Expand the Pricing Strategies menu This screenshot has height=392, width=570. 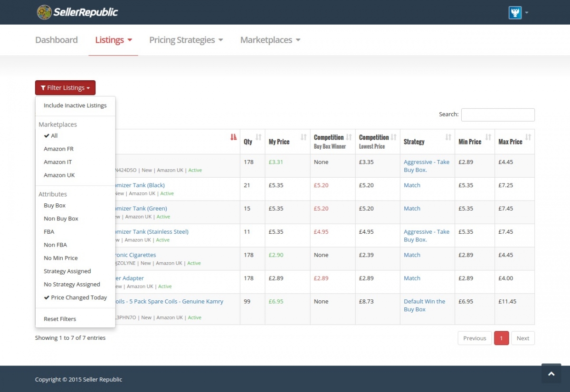pos(186,40)
